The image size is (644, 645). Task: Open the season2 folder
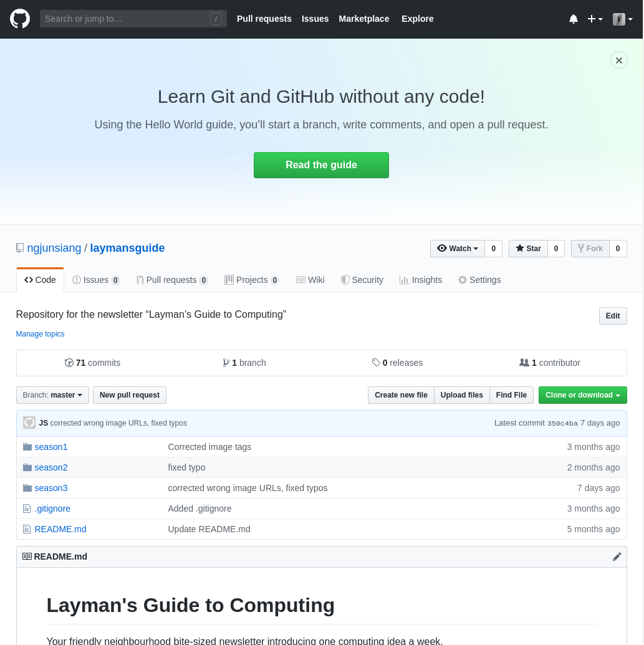(51, 467)
